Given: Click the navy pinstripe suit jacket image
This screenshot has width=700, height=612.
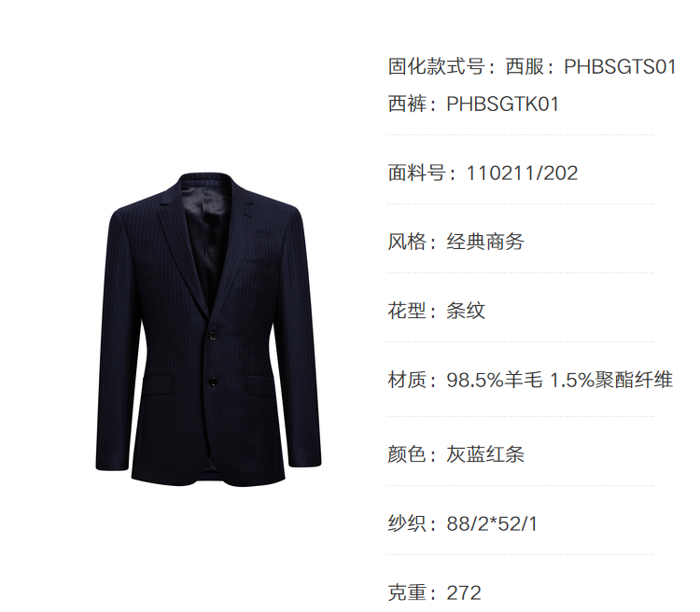Looking at the screenshot, I should click(208, 329).
